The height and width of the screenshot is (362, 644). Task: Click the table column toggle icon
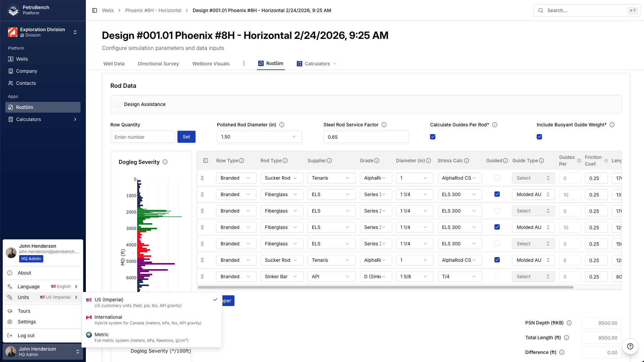[x=206, y=161]
